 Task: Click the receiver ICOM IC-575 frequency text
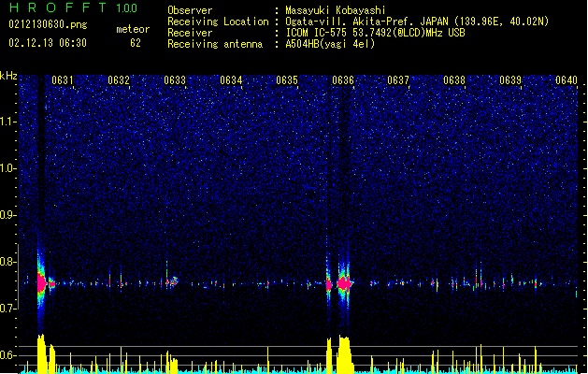point(375,33)
